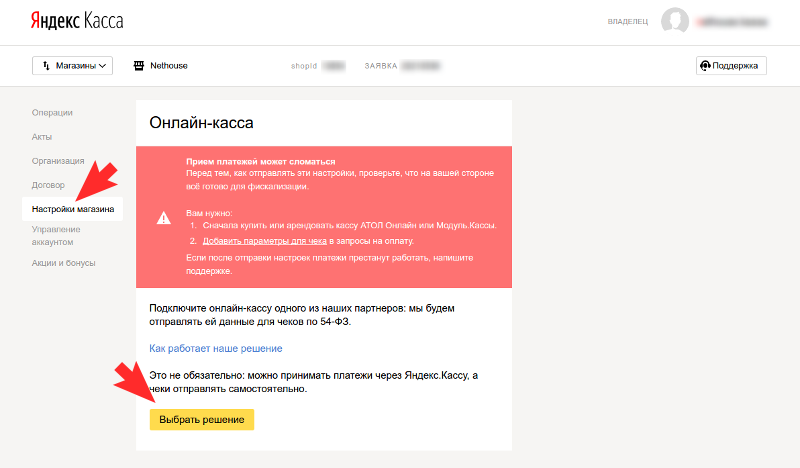This screenshot has height=468, width=800.
Task: Open Настройки магазина settings
Action: point(72,209)
